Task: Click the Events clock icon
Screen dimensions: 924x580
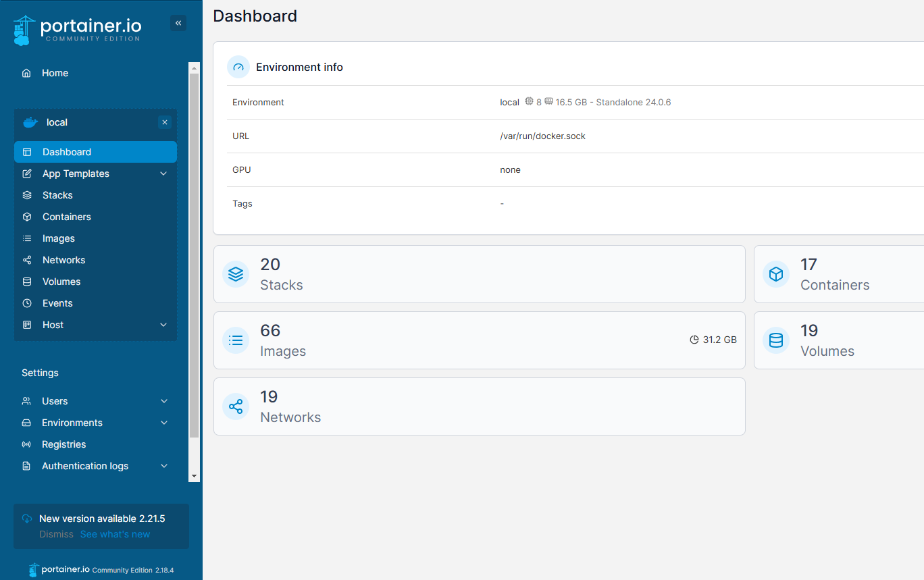Action: pyautogui.click(x=27, y=303)
